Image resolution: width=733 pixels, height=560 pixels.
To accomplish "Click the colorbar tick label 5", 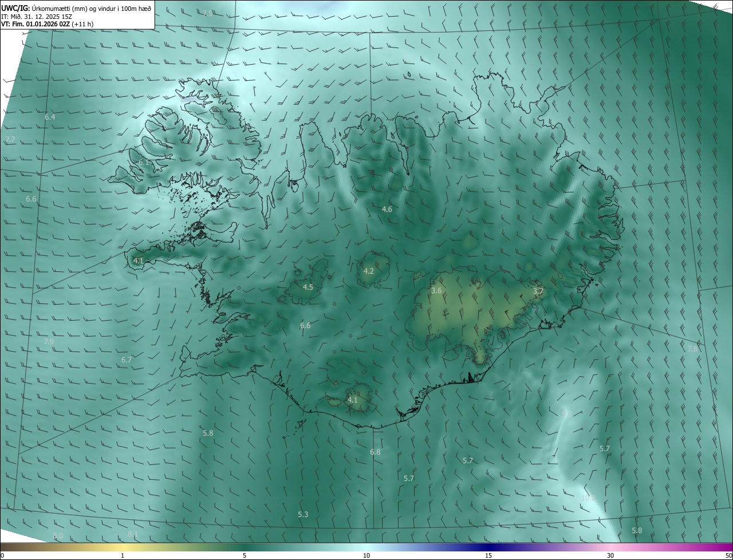I will (245, 555).
